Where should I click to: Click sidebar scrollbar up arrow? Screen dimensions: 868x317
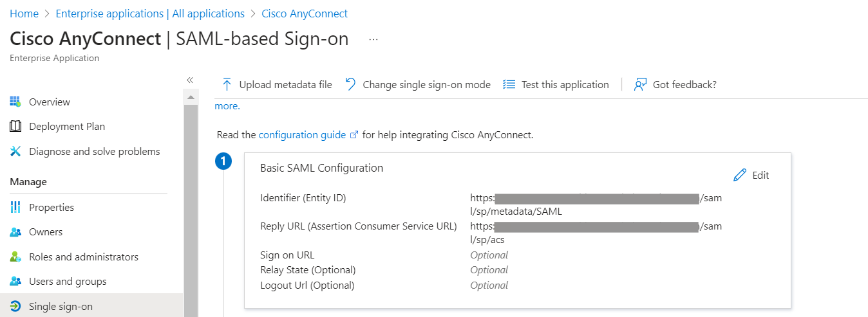191,98
